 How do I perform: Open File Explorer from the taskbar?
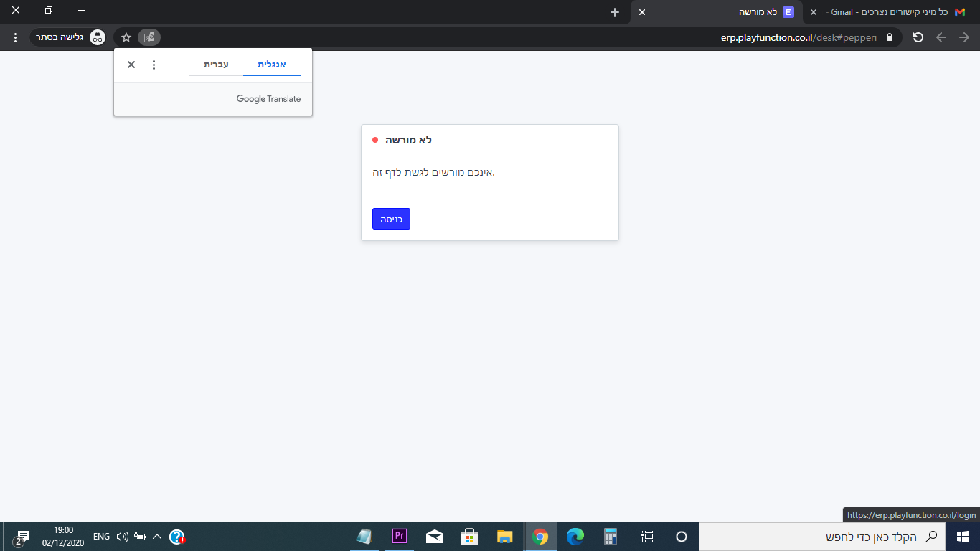505,537
